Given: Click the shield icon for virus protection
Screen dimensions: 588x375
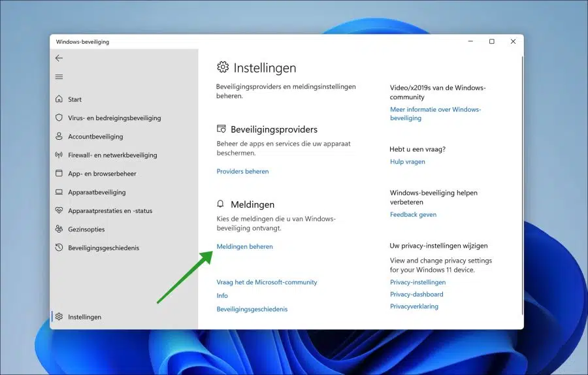Looking at the screenshot, I should (59, 118).
